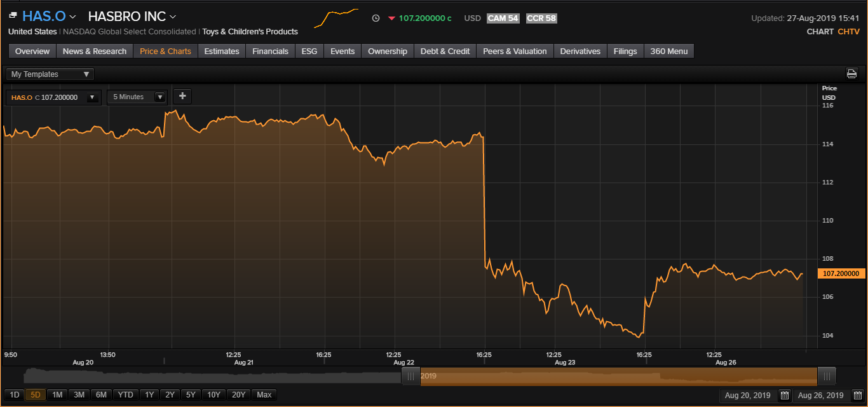Open the Events tab
The height and width of the screenshot is (407, 868).
click(x=342, y=51)
